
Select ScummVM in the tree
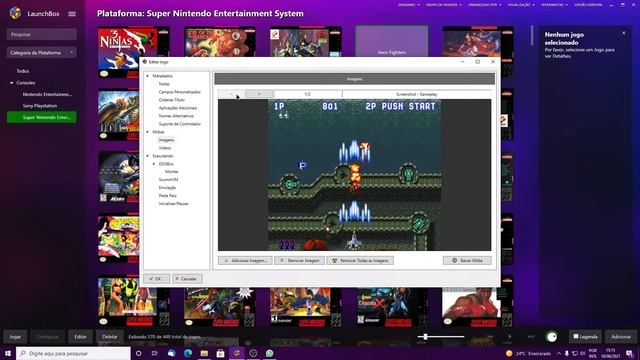[x=168, y=180]
